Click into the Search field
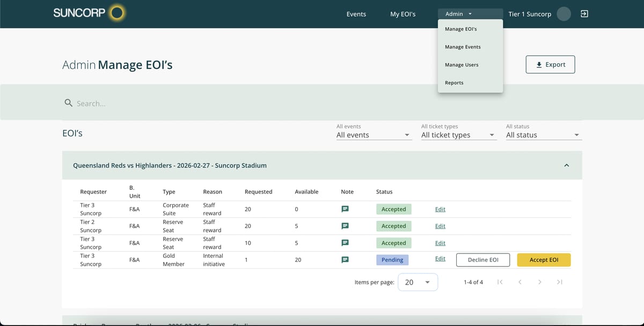 (322, 103)
